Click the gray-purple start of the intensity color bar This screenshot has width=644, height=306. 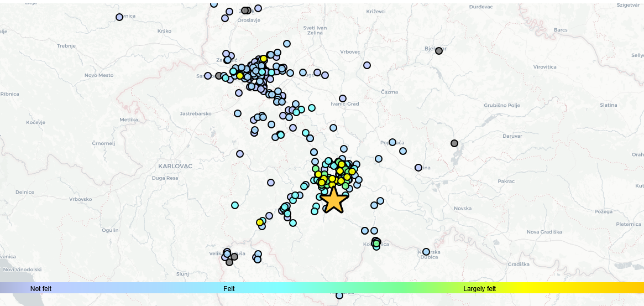[6, 288]
